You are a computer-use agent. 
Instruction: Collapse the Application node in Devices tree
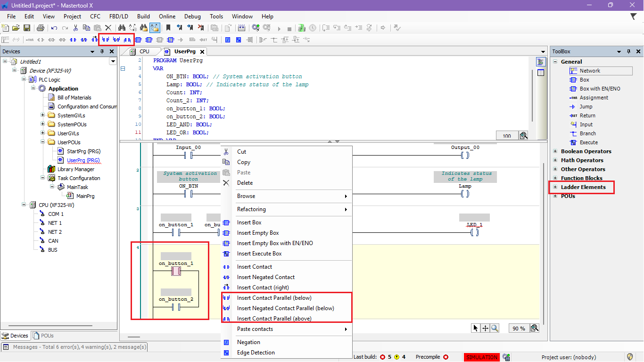(x=34, y=89)
